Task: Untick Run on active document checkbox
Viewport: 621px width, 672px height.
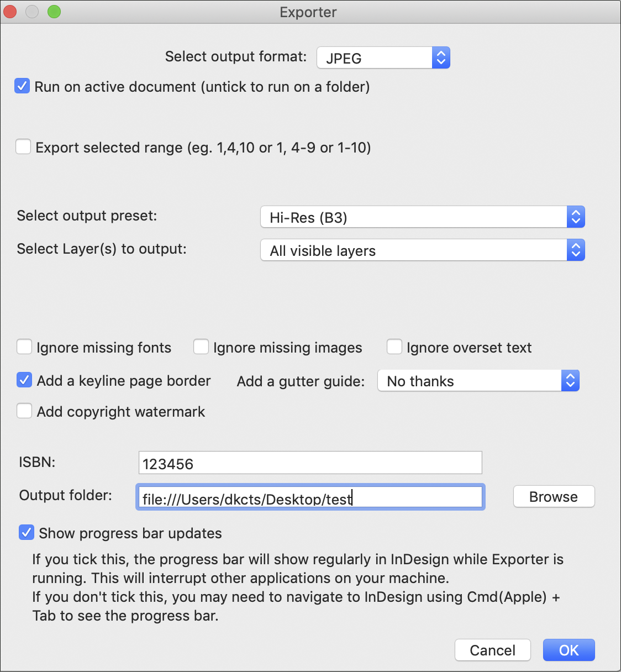Action: pos(22,86)
